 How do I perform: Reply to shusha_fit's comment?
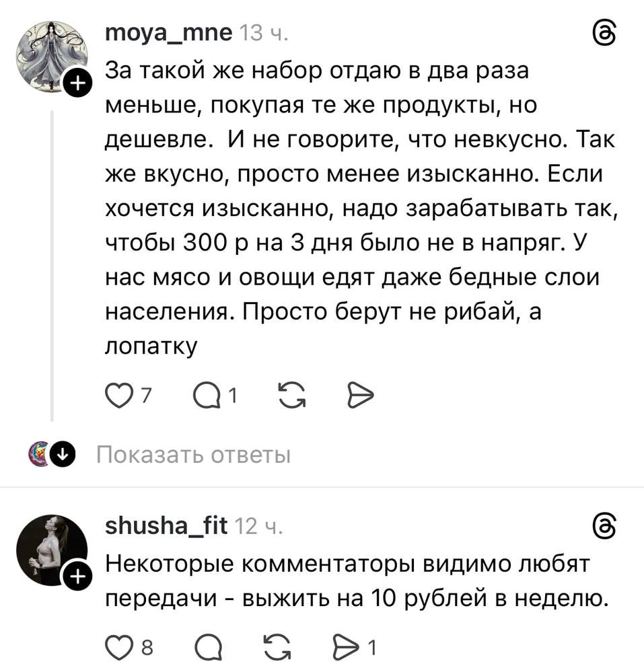[x=206, y=649]
